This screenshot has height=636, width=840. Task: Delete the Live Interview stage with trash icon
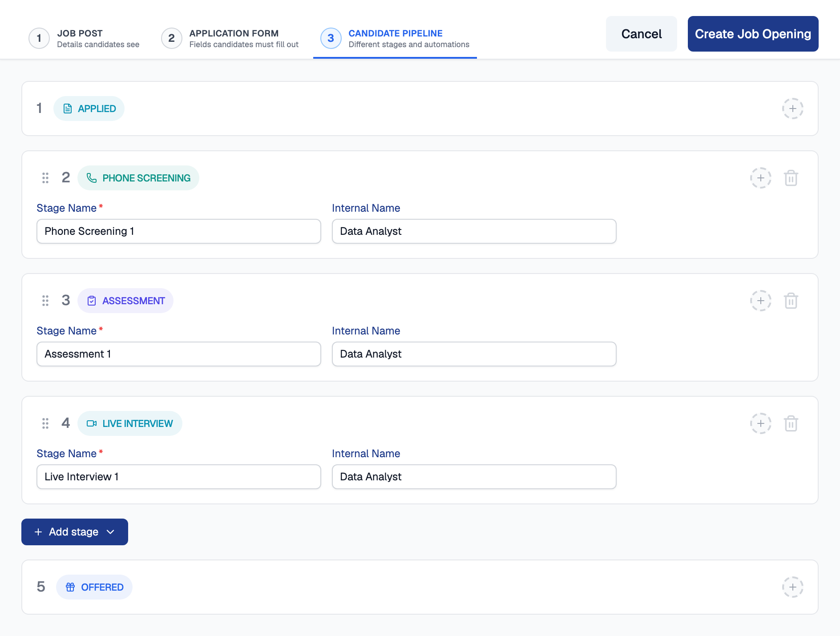click(x=791, y=423)
